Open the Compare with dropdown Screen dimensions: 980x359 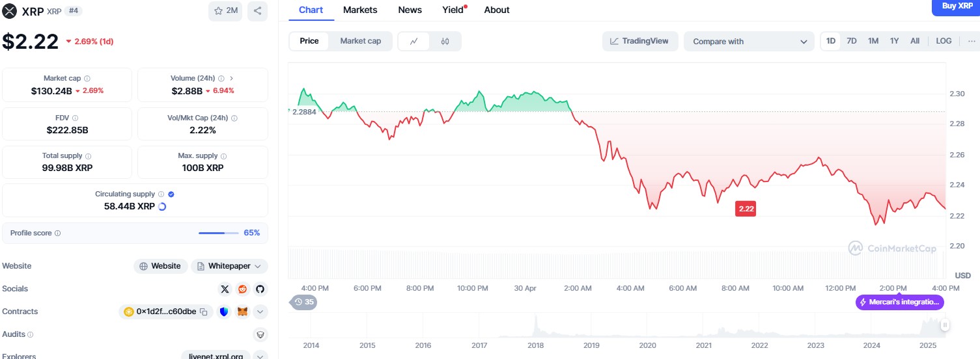point(748,41)
